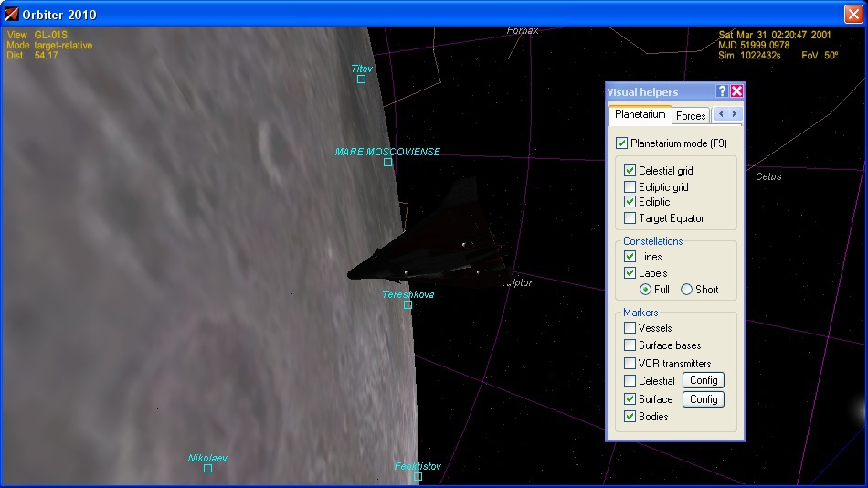
Task: Uncheck the Ecliptic checkbox
Action: (630, 202)
